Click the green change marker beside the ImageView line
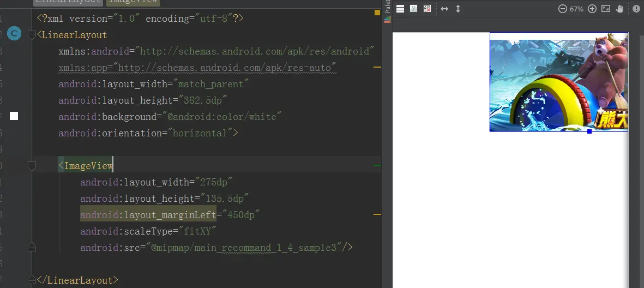 pyautogui.click(x=377, y=165)
